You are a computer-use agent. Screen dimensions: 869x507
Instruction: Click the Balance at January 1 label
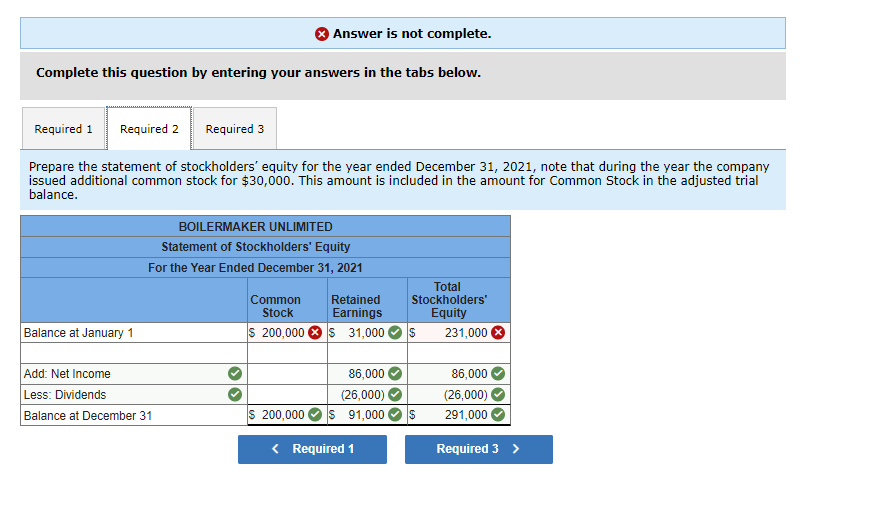(x=79, y=333)
